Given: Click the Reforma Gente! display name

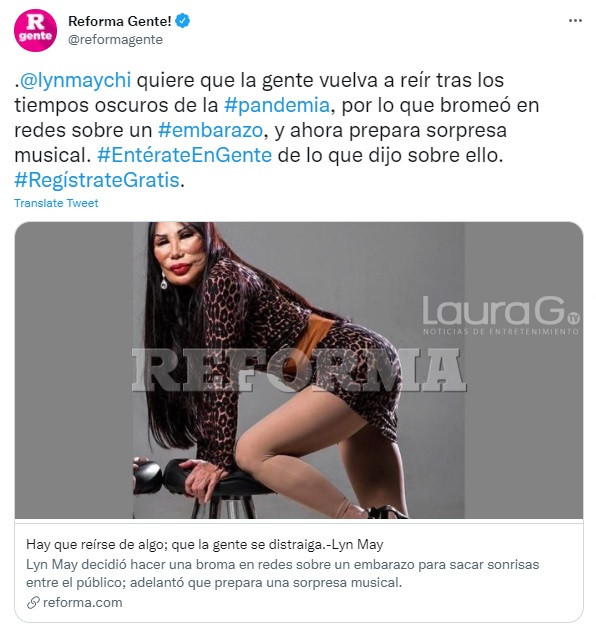Looking at the screenshot, I should [120, 21].
